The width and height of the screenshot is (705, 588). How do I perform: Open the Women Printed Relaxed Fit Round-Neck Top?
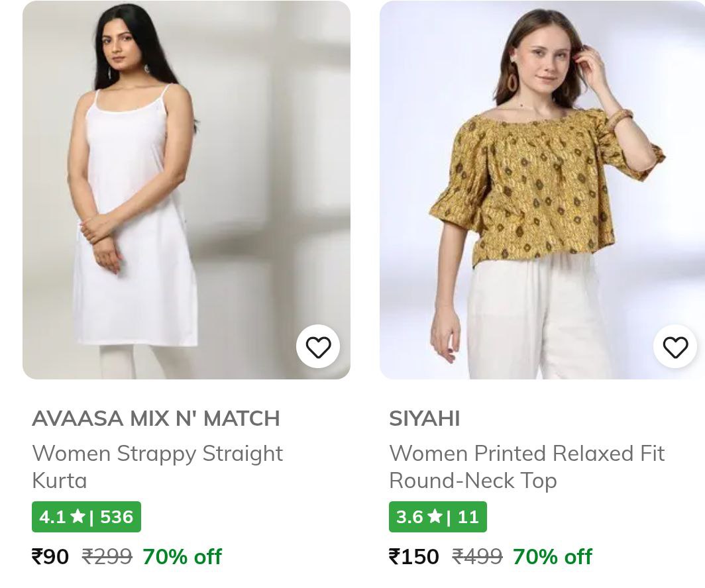(527, 466)
